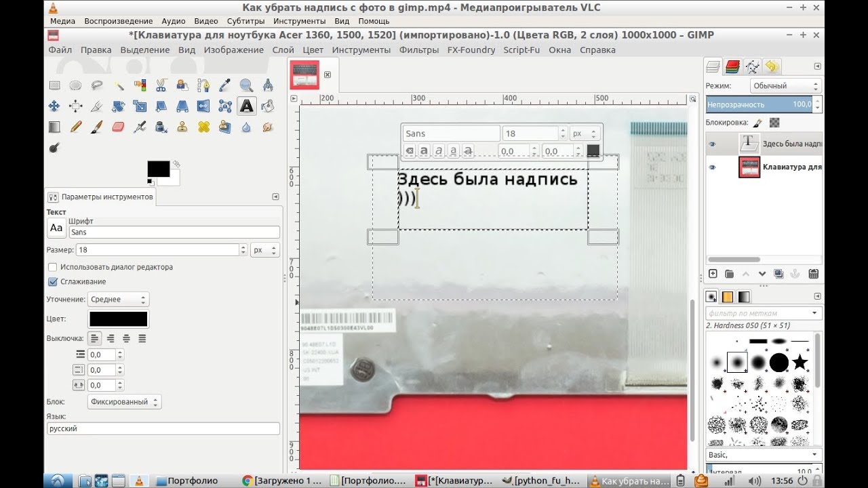The image size is (868, 488).
Task: Set text justification to centered
Action: point(126,338)
